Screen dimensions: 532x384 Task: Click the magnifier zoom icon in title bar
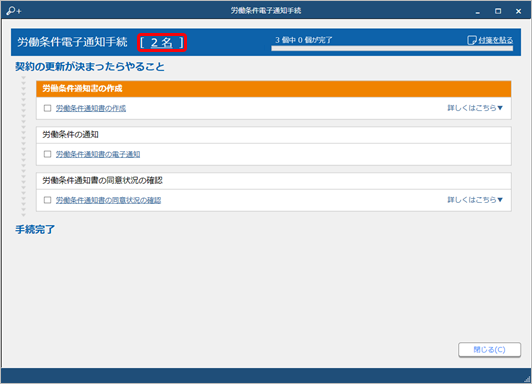pos(14,11)
